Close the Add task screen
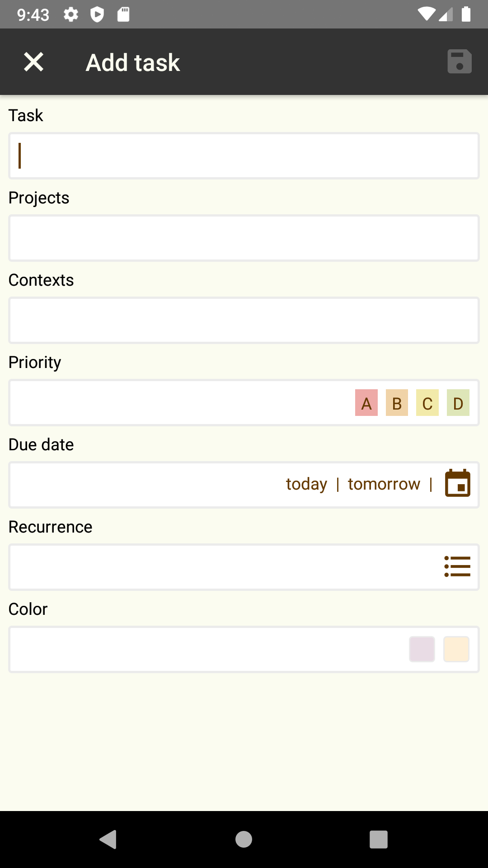The width and height of the screenshot is (488, 868). [34, 62]
